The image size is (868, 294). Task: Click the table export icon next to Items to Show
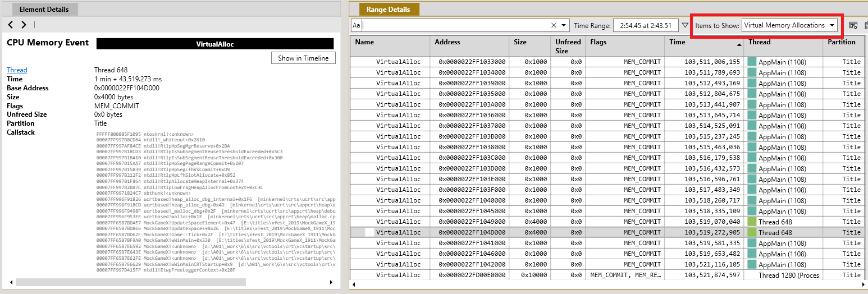(x=853, y=25)
